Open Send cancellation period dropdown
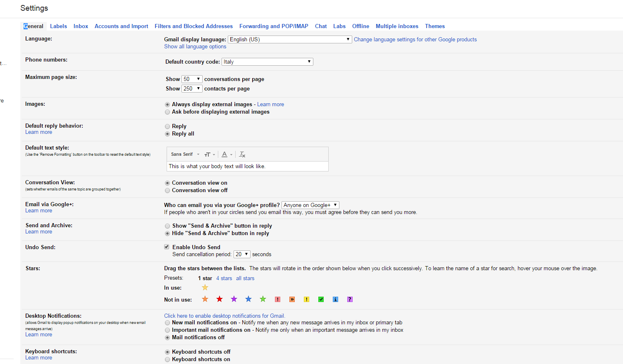Screen dimensions: 623x364 pos(242,255)
